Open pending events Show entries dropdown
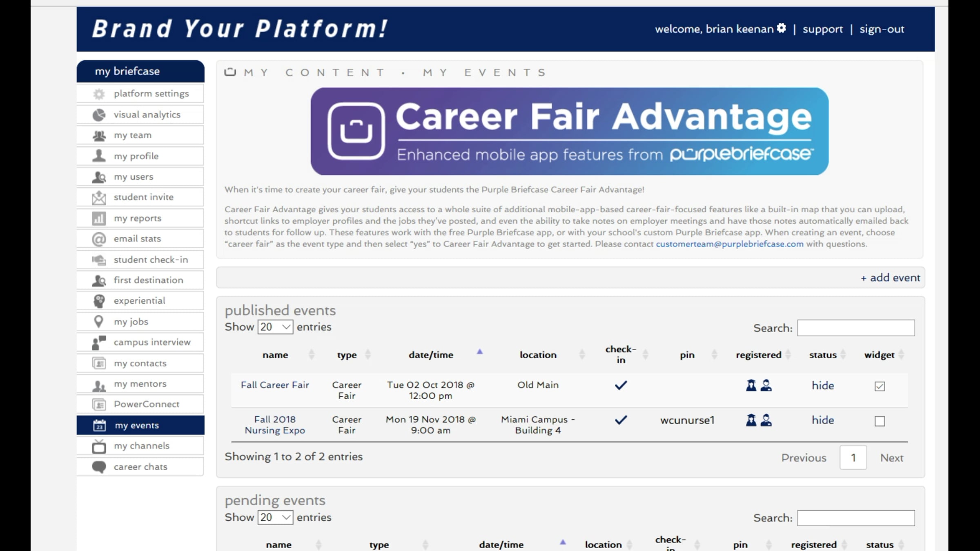The image size is (980, 551). point(275,517)
